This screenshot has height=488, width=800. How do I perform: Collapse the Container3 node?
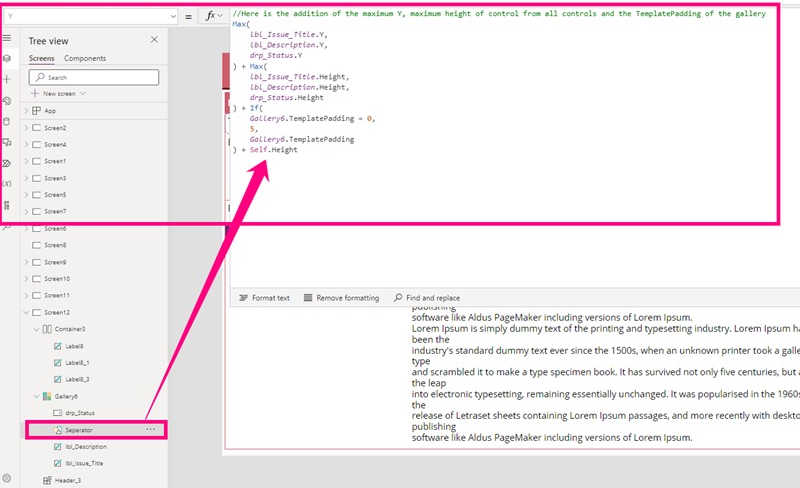tap(36, 329)
